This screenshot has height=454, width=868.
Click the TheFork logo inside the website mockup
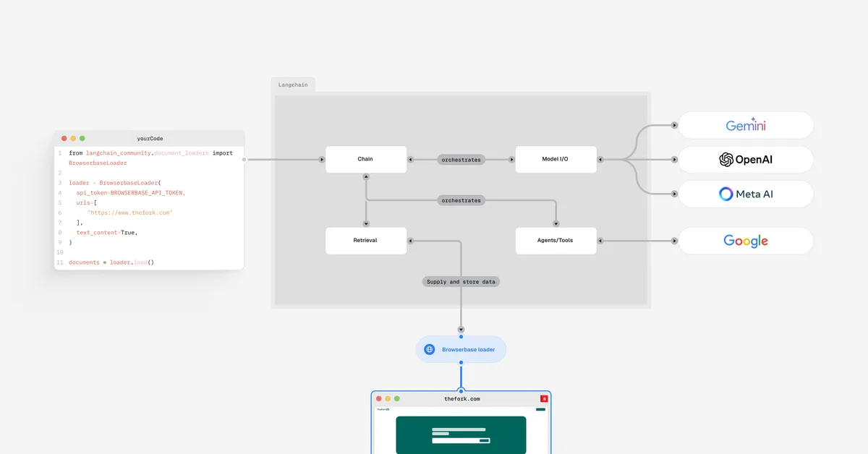383,409
